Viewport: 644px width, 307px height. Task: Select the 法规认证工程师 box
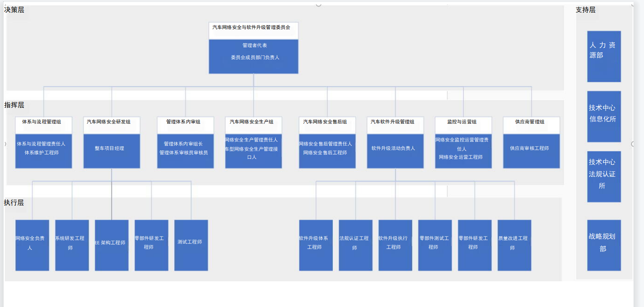click(x=355, y=245)
